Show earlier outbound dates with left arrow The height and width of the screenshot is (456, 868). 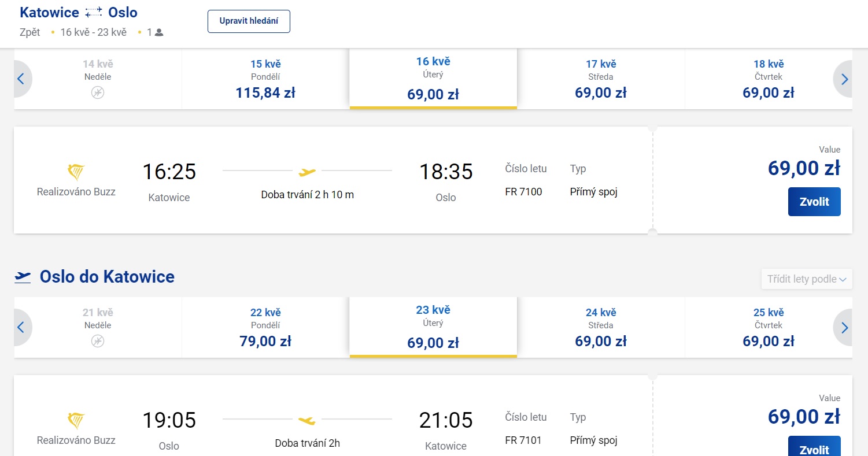(x=21, y=79)
